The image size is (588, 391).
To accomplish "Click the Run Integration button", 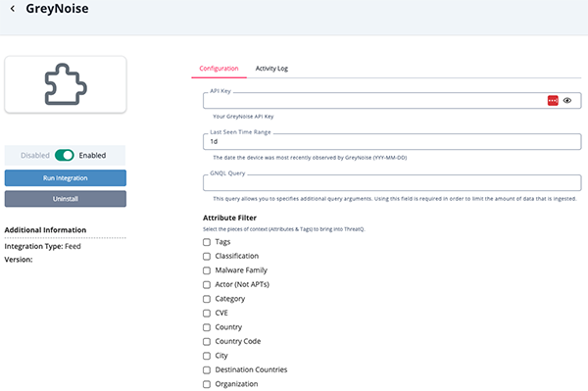I will pos(66,178).
